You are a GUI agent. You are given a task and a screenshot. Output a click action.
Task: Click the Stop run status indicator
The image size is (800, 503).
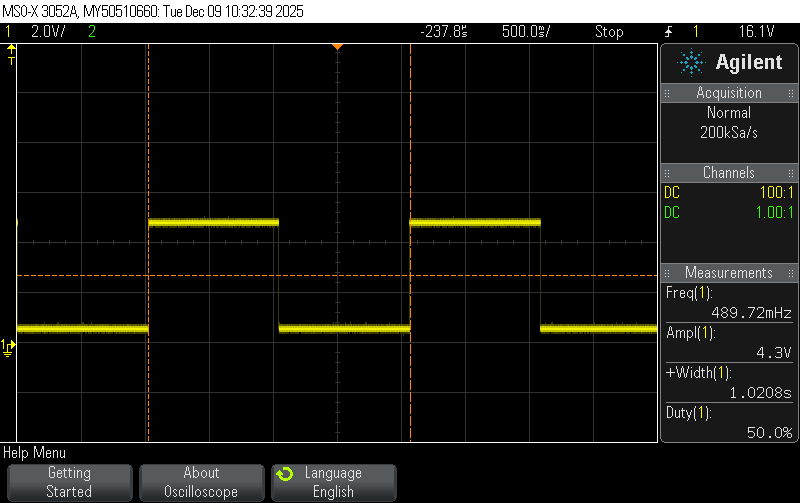[609, 32]
